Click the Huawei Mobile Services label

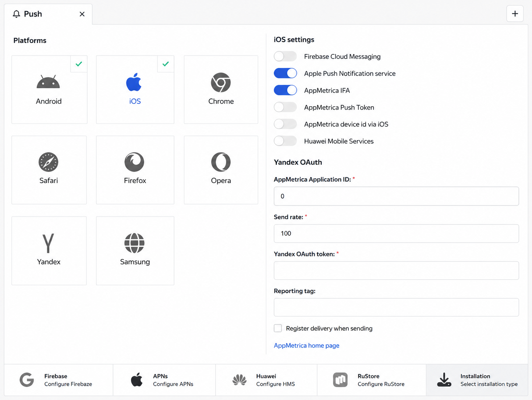[x=338, y=141]
